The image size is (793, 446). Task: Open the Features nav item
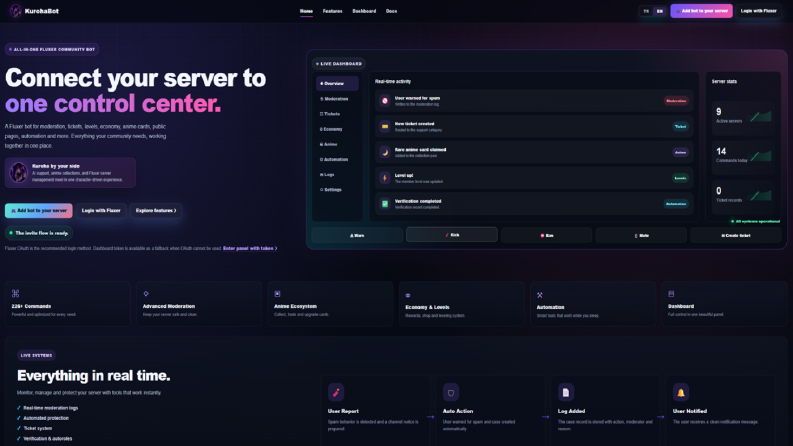(x=332, y=11)
